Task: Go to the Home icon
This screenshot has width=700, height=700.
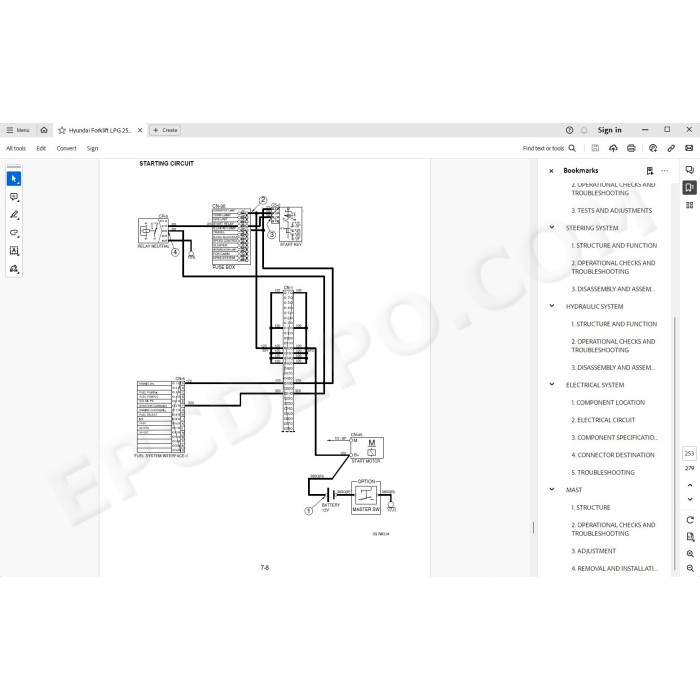Action: click(x=44, y=130)
